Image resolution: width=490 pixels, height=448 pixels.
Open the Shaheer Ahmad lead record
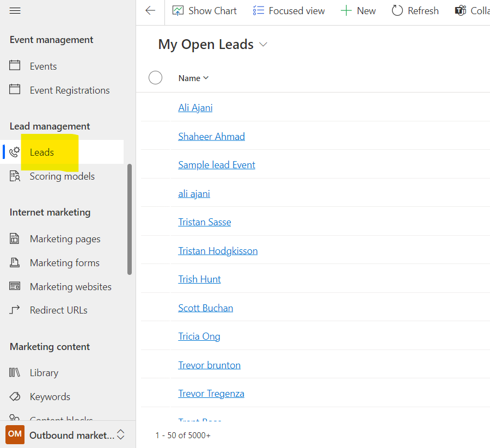211,137
